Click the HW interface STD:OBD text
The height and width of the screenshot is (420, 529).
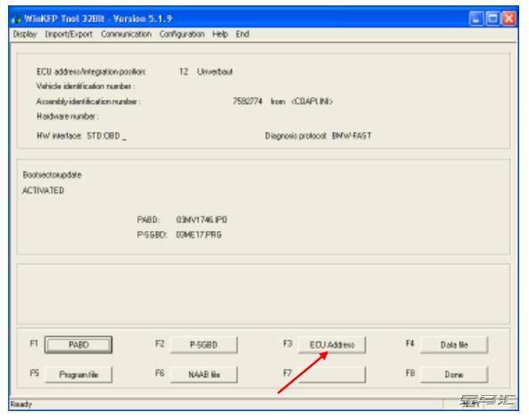(x=81, y=136)
